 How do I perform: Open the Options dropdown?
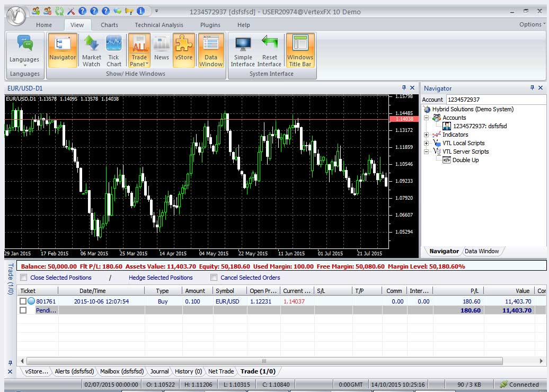pyautogui.click(x=532, y=24)
